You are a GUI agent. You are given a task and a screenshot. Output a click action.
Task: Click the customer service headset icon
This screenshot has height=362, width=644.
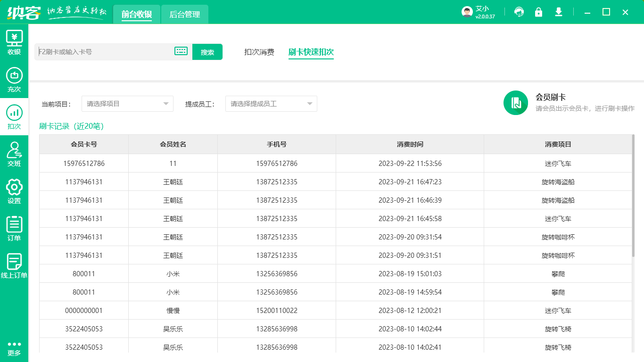coord(519,12)
